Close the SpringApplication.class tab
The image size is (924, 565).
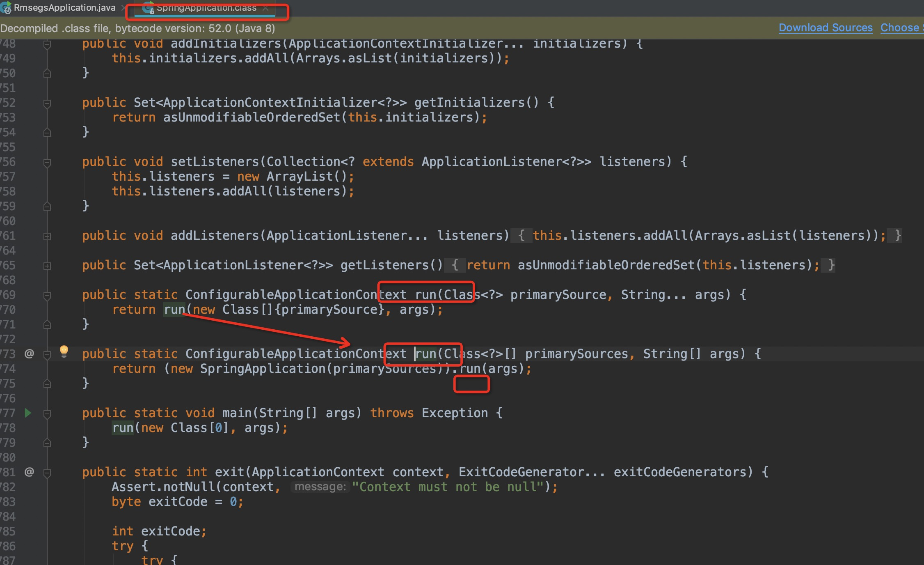click(265, 8)
